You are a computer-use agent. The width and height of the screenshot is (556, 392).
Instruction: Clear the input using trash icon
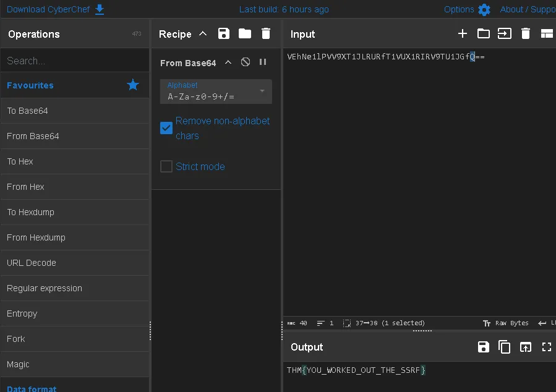click(x=526, y=33)
